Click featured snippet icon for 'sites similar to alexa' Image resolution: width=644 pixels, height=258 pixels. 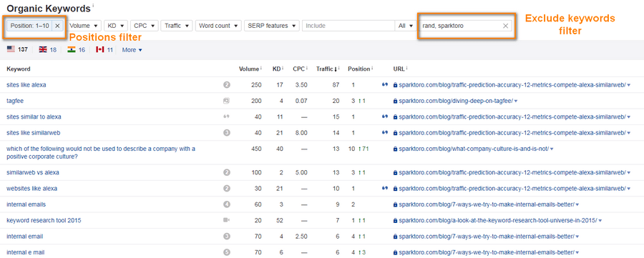(227, 117)
